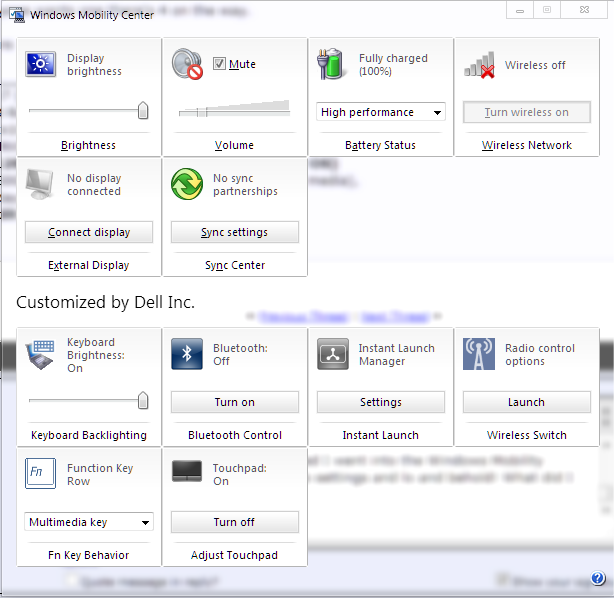
Task: Click the Bluetooth Control label
Action: coord(235,435)
